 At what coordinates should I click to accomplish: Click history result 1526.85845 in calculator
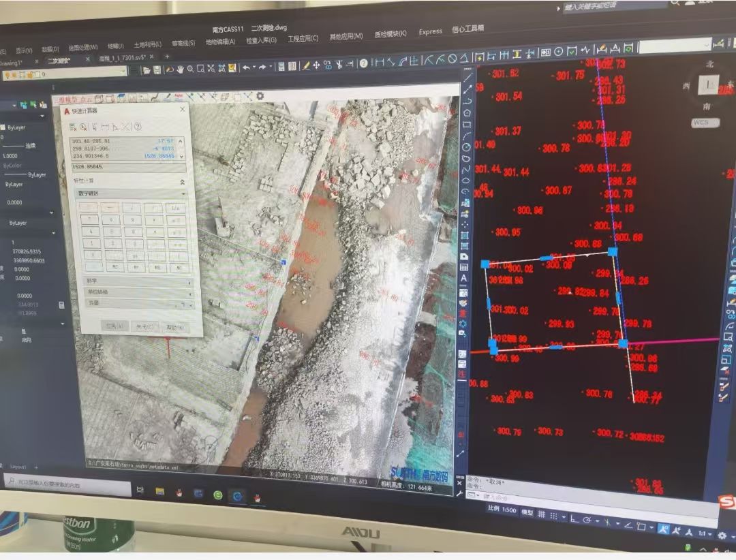tap(159, 156)
